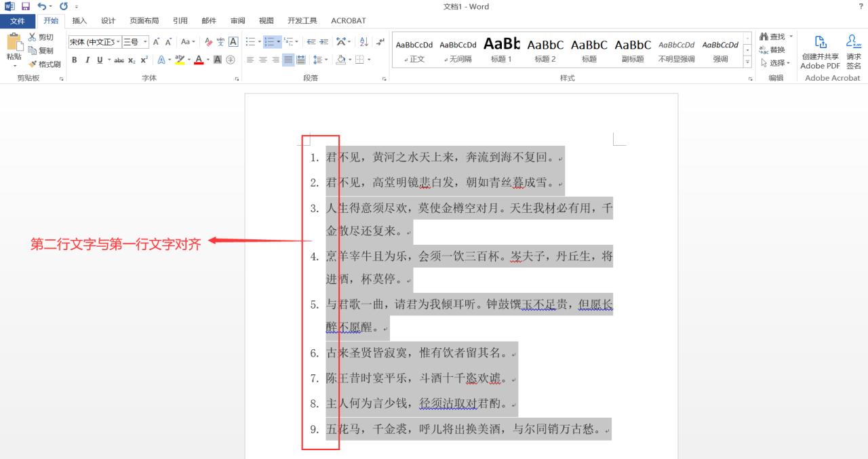The image size is (868, 459).
Task: Click the Save icon in quick access toolbar
Action: pos(26,6)
